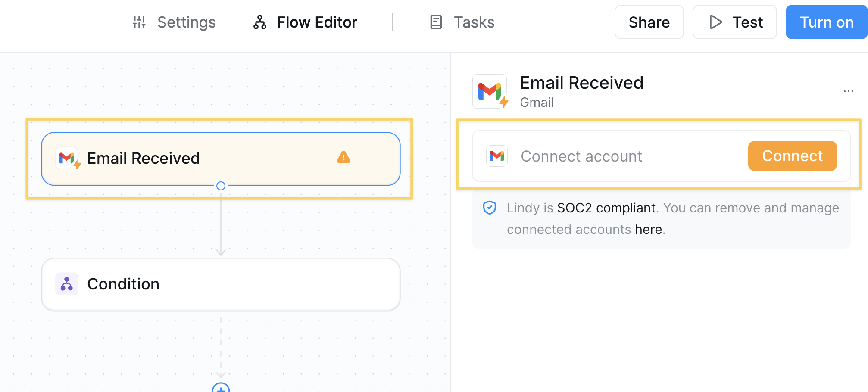Open the Settings tab
Viewport: 868px width, 392px height.
pos(186,22)
